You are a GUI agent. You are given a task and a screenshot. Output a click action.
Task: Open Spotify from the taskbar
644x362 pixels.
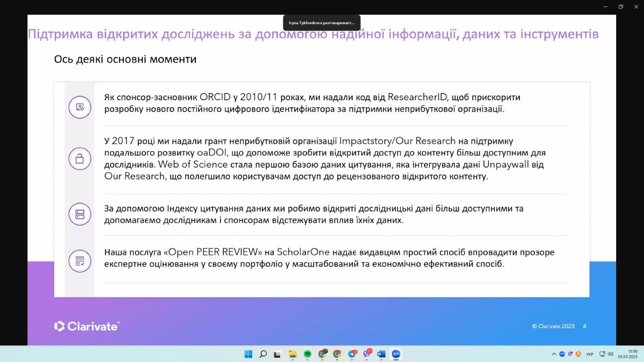coord(308,354)
